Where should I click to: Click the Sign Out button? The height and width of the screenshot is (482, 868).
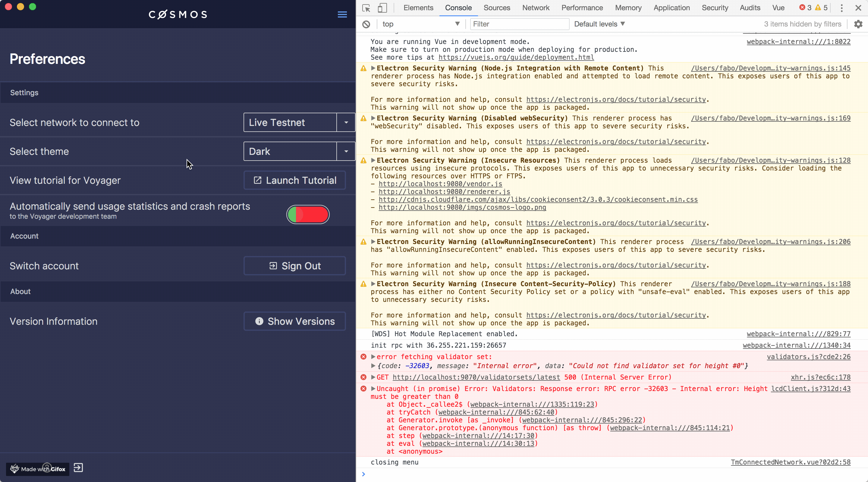coord(294,266)
